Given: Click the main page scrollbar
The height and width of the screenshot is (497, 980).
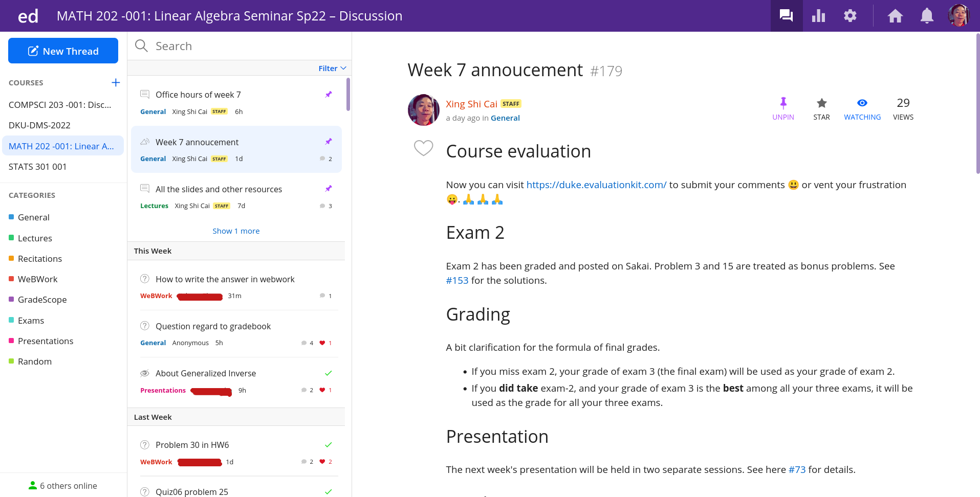Looking at the screenshot, I should click(977, 104).
